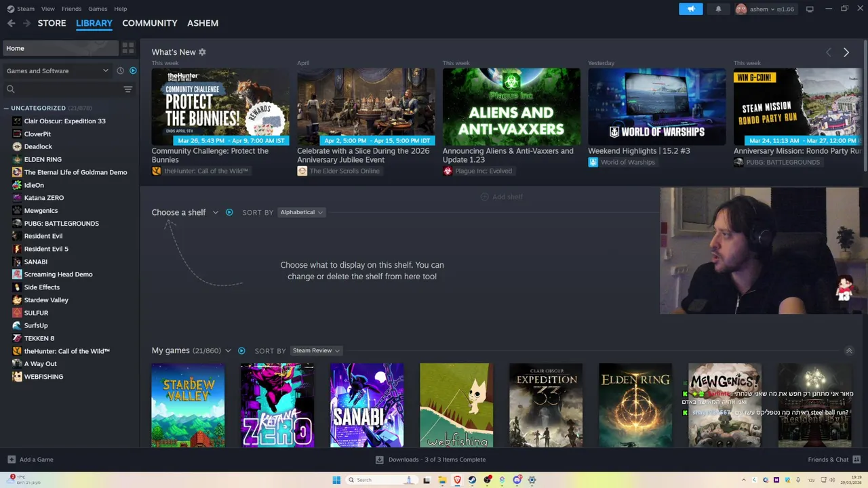The width and height of the screenshot is (868, 488).
Task: Select ELDEN RING in game list
Action: (43, 159)
